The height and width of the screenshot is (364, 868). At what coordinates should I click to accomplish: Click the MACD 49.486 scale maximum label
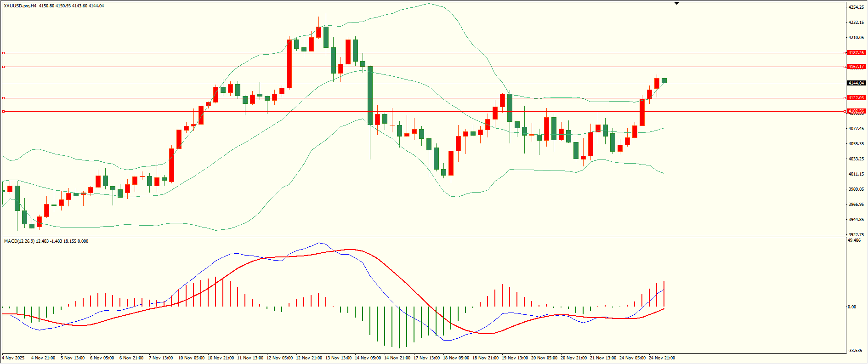(854, 240)
